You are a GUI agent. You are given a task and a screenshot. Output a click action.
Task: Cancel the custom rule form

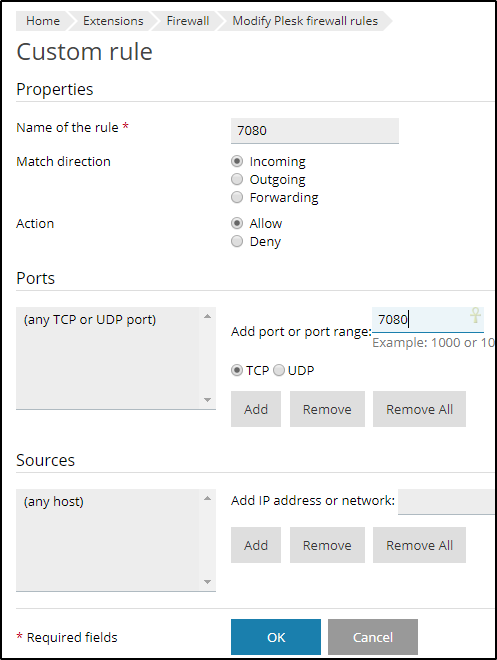373,637
